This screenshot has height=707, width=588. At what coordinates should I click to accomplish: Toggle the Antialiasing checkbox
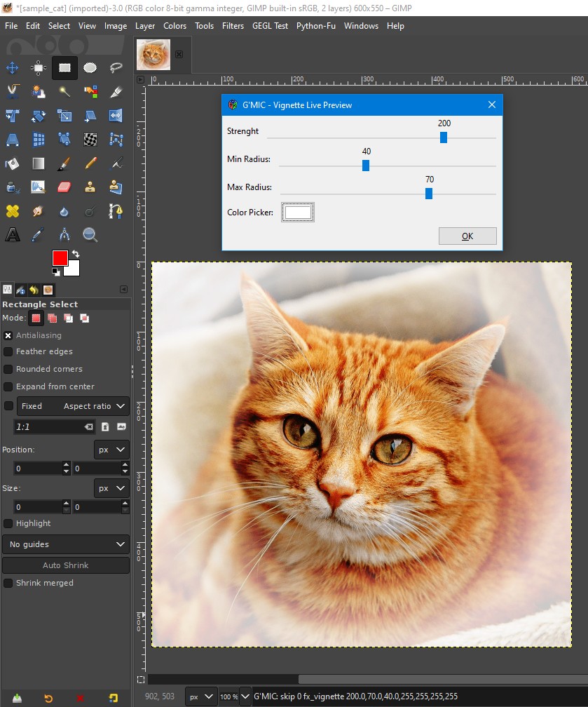(x=8, y=335)
